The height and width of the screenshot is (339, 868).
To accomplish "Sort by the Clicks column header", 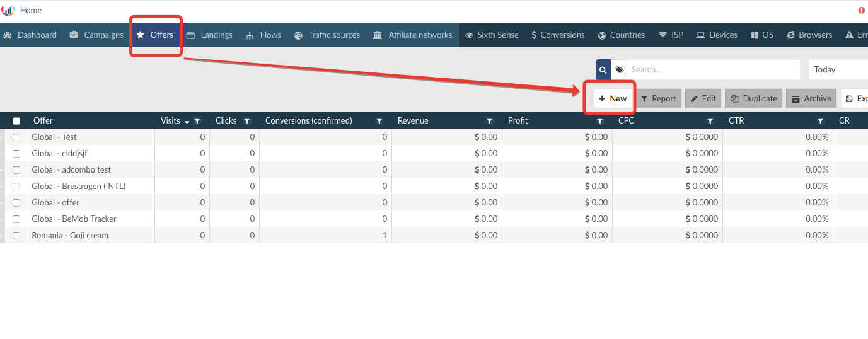I will [x=226, y=121].
